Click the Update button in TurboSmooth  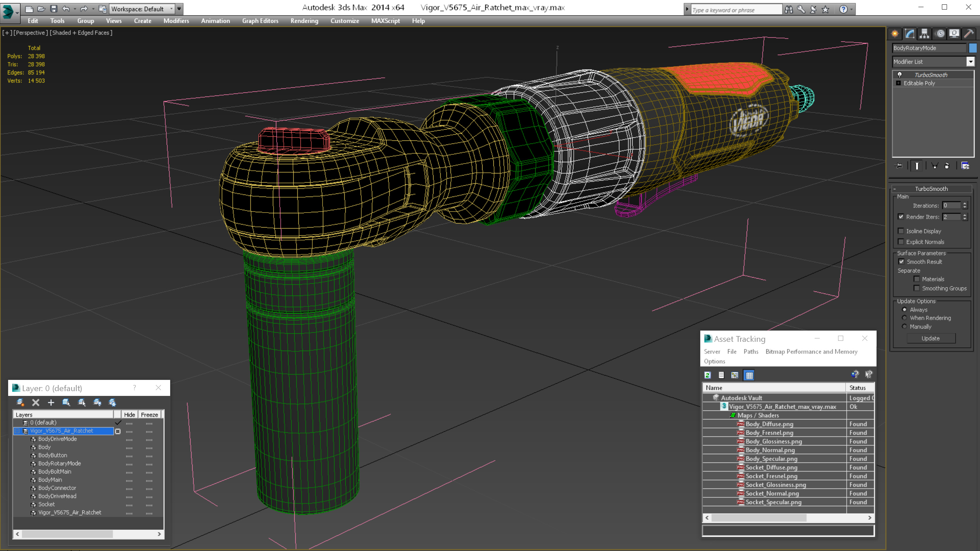(x=931, y=338)
